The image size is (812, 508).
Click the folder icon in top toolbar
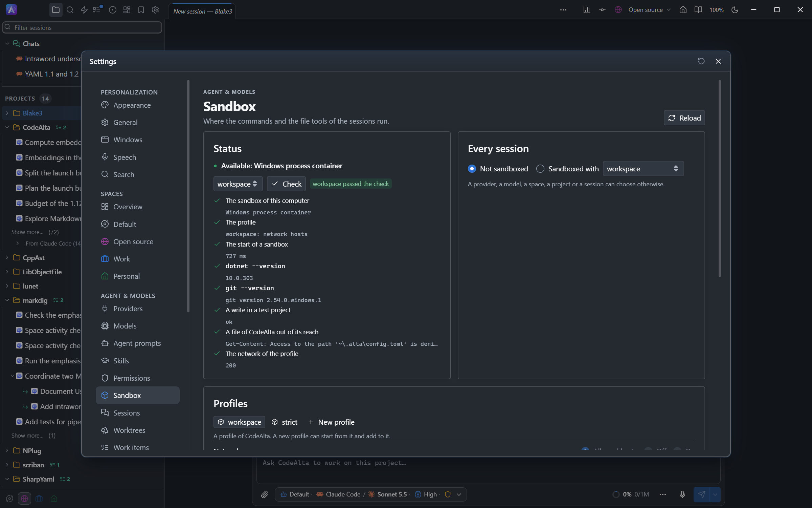click(56, 10)
